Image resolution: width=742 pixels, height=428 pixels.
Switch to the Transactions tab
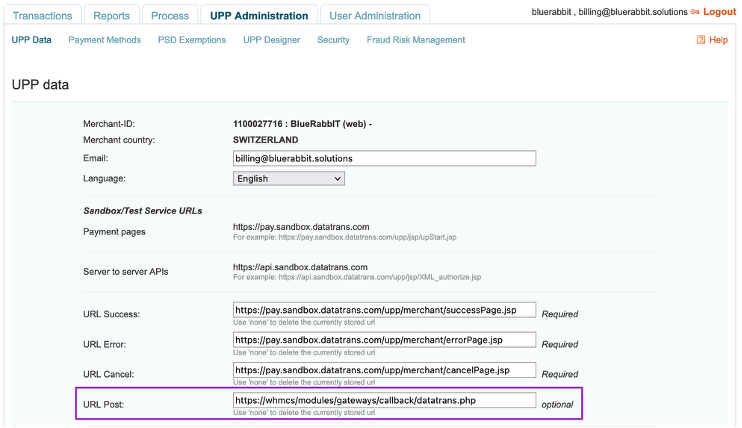click(41, 16)
